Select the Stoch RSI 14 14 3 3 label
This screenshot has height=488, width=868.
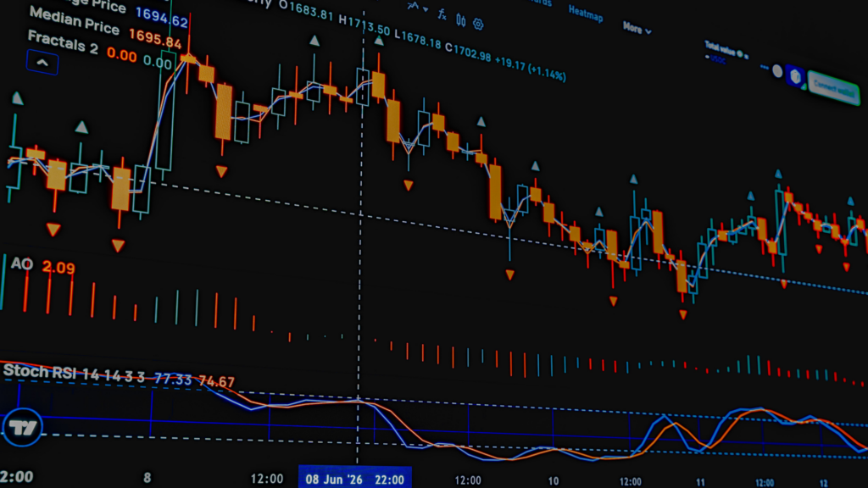click(74, 373)
